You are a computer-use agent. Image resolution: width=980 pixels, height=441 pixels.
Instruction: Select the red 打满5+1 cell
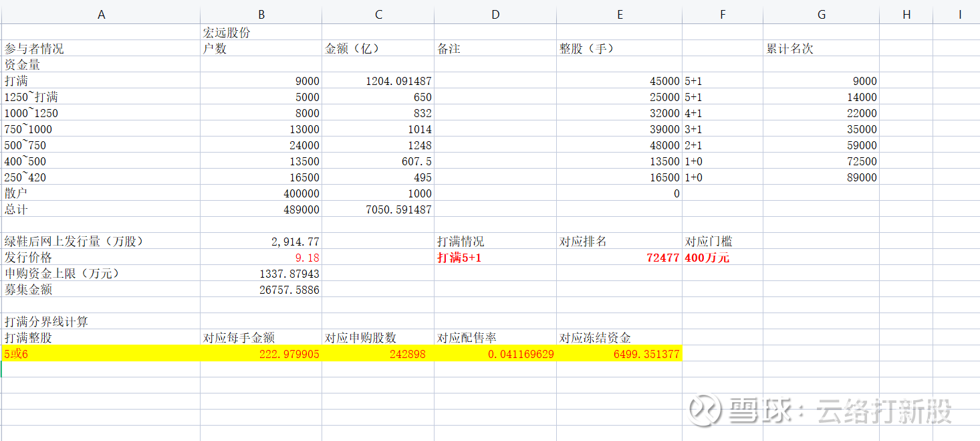click(x=495, y=257)
